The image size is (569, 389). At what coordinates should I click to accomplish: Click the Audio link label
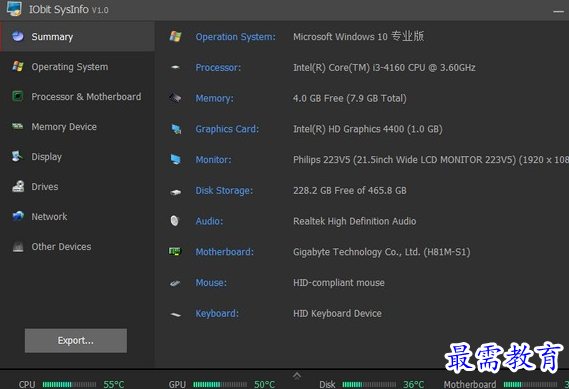[209, 221]
